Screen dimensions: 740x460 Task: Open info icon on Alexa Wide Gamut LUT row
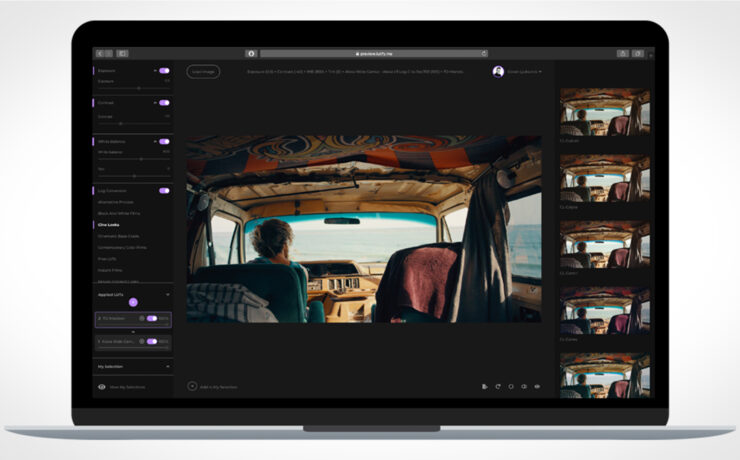tap(142, 341)
